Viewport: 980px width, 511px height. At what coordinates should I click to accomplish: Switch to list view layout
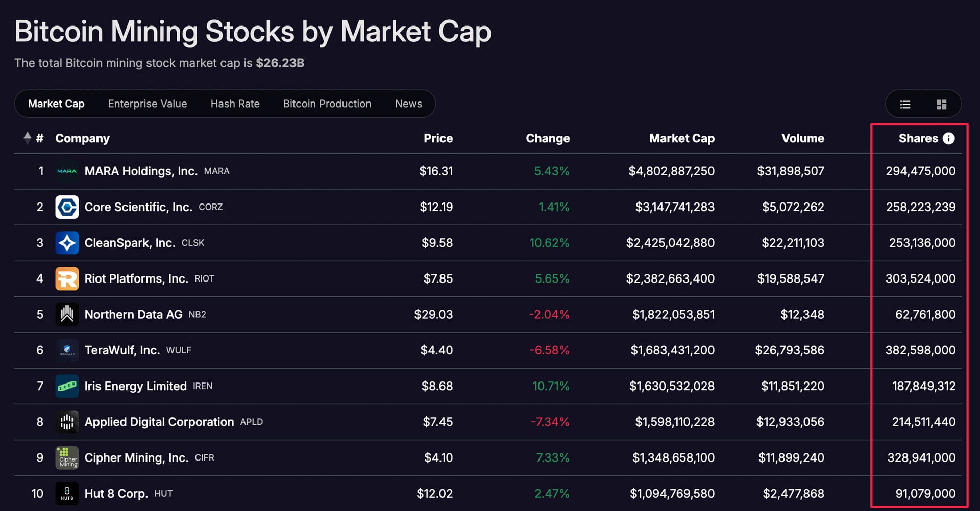tap(905, 105)
